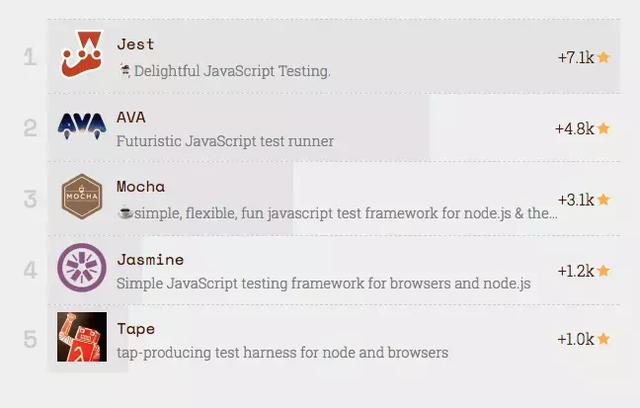Screen dimensions: 640x408
Task: Click the Jest jester hat logo
Action: [x=82, y=55]
